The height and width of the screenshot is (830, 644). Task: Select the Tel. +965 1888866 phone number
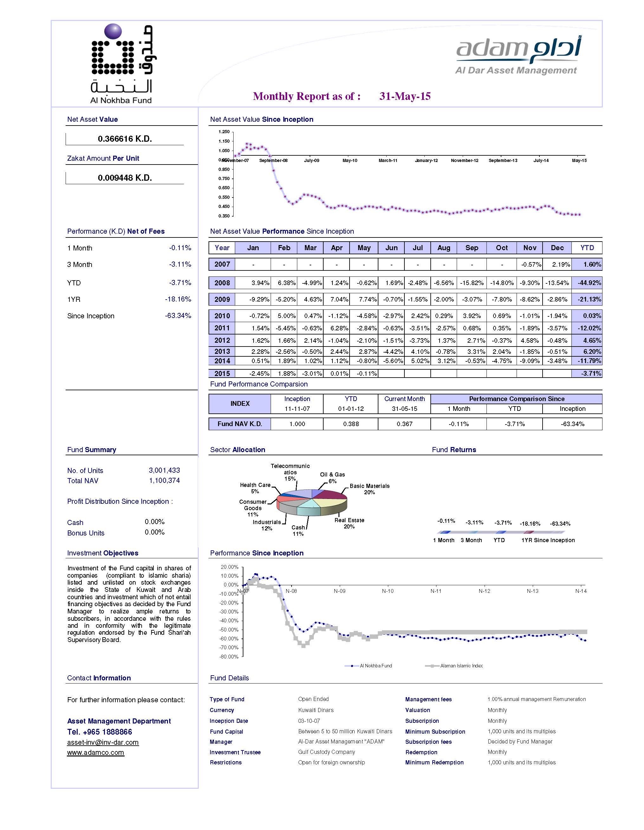click(x=100, y=732)
